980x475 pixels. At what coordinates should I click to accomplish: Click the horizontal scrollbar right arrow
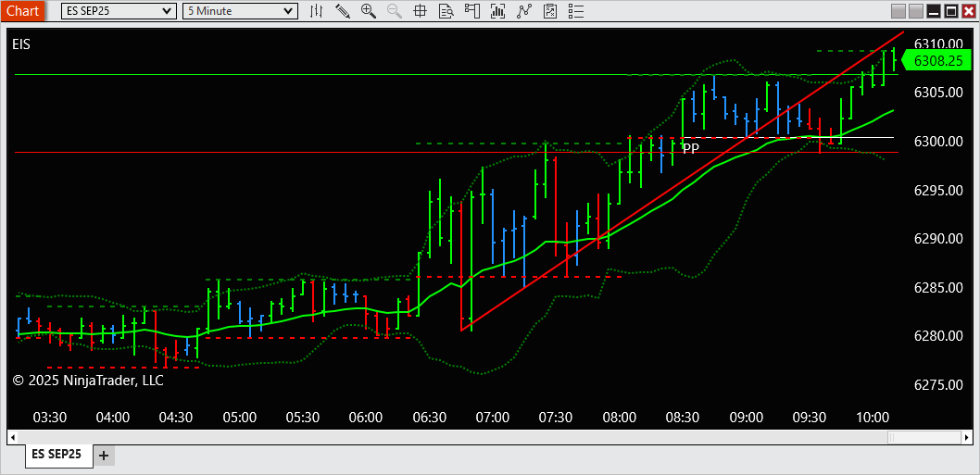click(x=968, y=436)
